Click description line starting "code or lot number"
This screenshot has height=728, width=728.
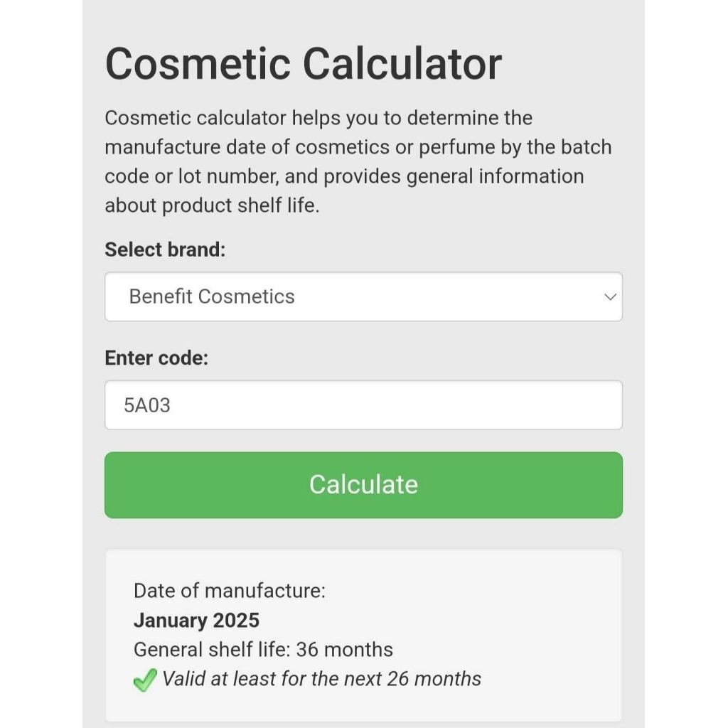pyautogui.click(x=344, y=176)
